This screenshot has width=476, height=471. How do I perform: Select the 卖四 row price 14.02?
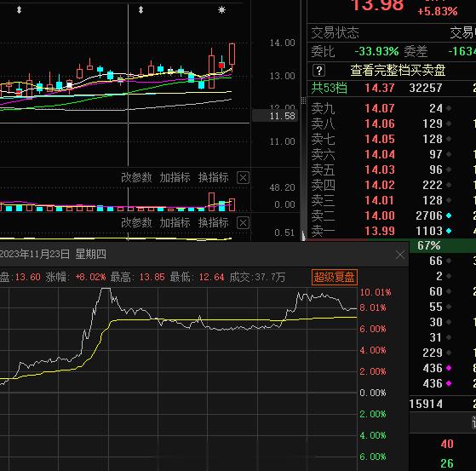[380, 185]
